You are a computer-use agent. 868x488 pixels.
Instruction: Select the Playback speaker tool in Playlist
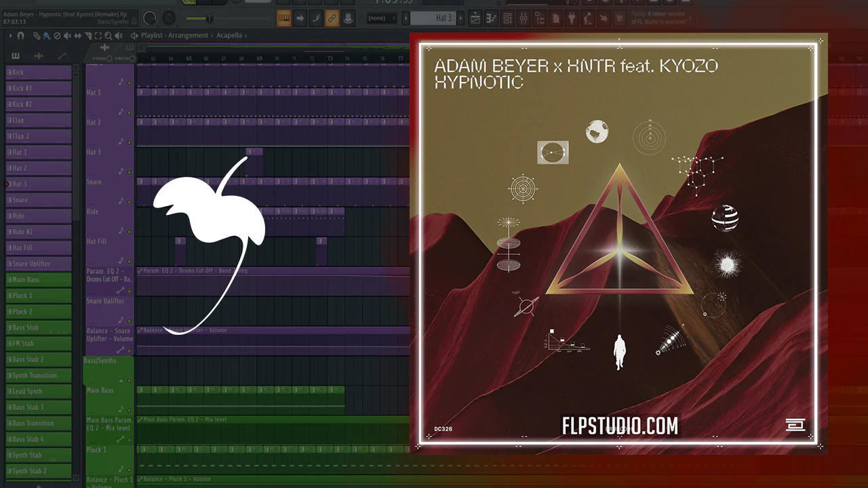pyautogui.click(x=117, y=35)
